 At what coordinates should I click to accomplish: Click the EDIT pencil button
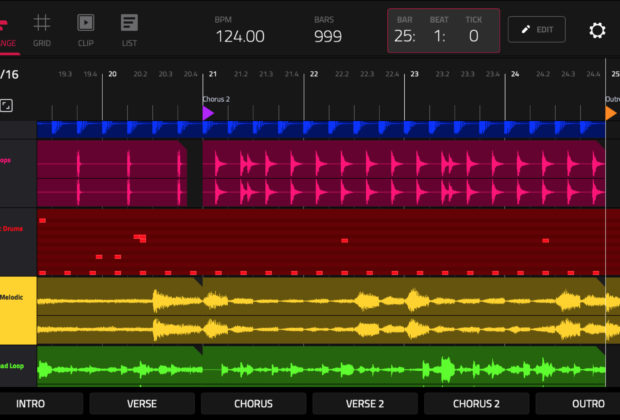tap(537, 29)
